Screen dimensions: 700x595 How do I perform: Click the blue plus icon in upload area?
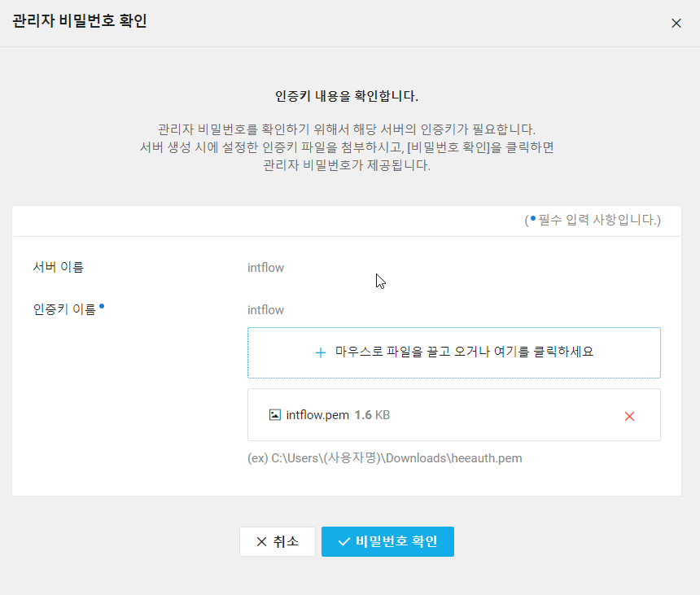320,352
